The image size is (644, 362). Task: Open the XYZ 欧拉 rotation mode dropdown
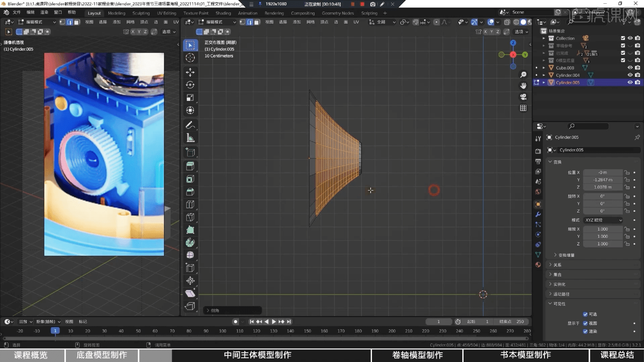[x=603, y=220]
